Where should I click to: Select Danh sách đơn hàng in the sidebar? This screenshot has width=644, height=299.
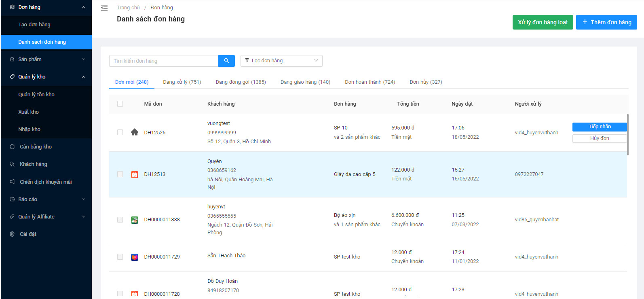click(46, 42)
